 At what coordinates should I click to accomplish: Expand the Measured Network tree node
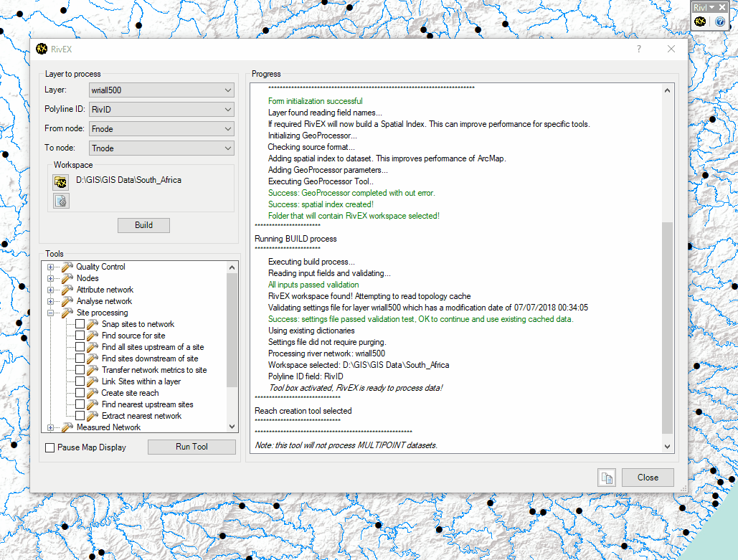tap(50, 427)
